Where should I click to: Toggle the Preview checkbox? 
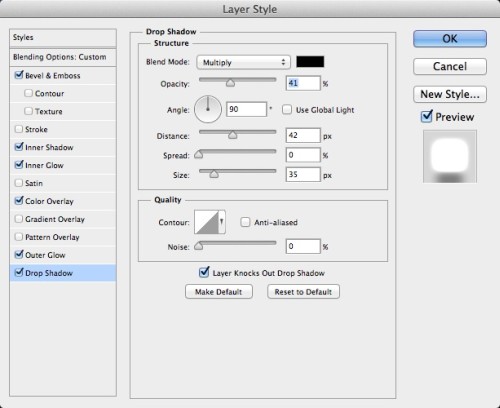point(427,116)
